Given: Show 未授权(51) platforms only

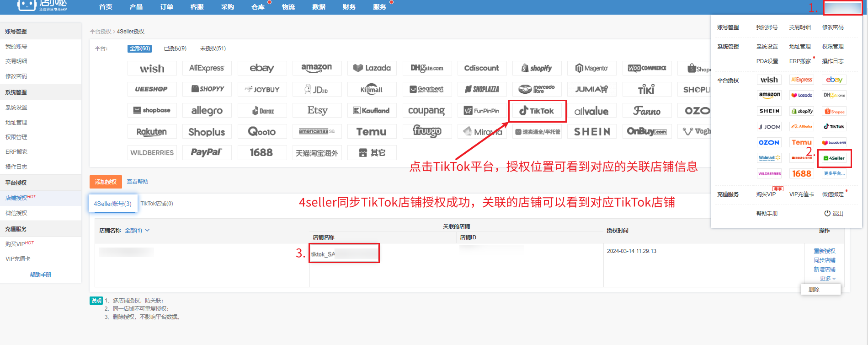Looking at the screenshot, I should (213, 49).
